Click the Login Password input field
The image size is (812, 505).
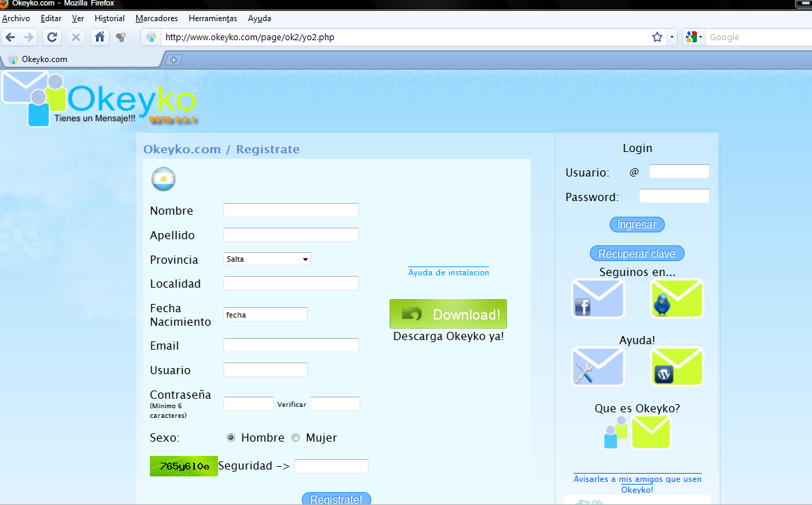(674, 196)
